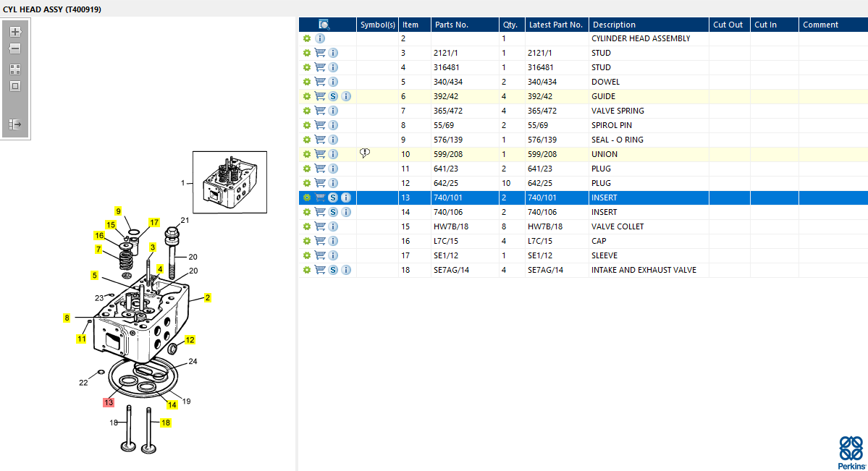
Task: Zoom in on the diagram with plus icon
Action: point(15,32)
